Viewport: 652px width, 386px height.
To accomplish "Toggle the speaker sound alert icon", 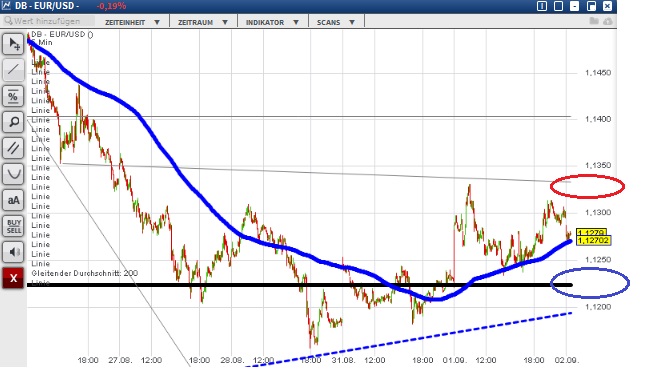I will [x=13, y=252].
